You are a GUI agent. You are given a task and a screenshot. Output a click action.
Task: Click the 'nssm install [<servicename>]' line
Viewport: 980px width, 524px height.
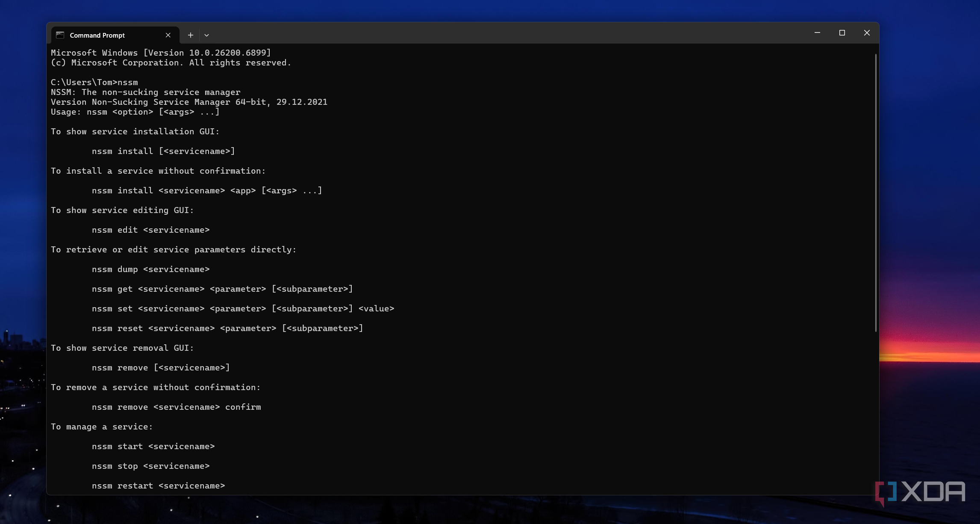[x=163, y=151]
